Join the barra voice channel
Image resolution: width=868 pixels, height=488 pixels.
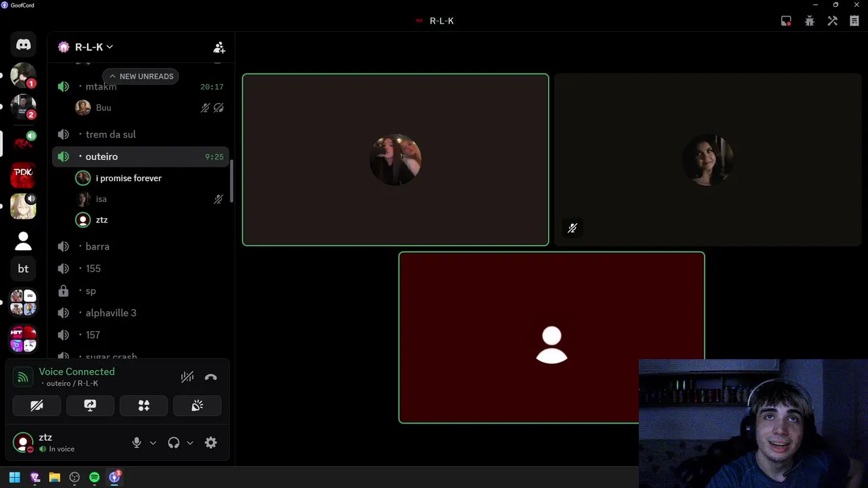[140, 247]
